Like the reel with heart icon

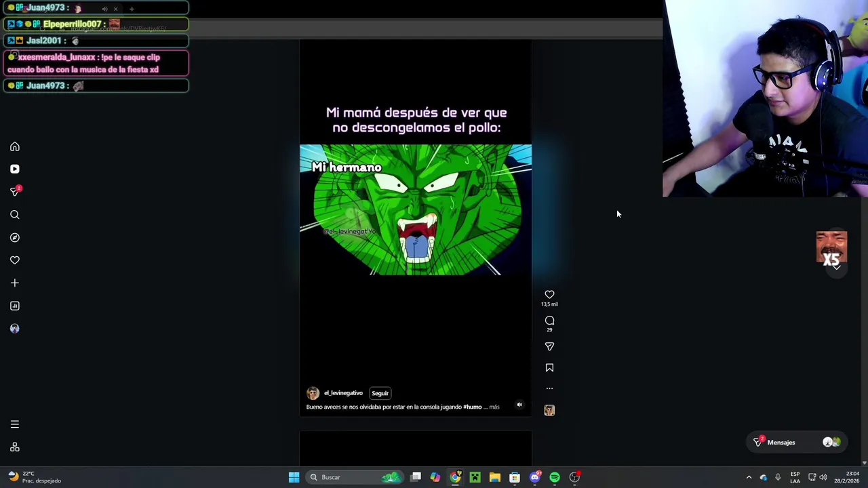click(x=549, y=294)
